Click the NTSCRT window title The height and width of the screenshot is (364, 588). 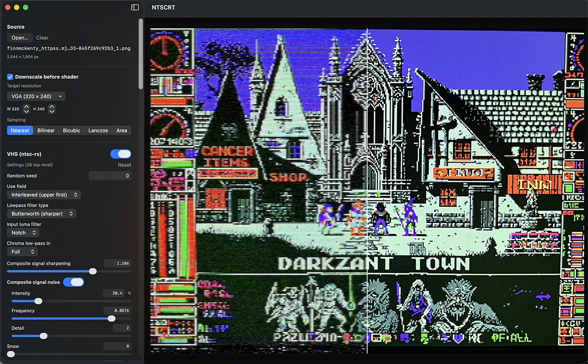(163, 7)
